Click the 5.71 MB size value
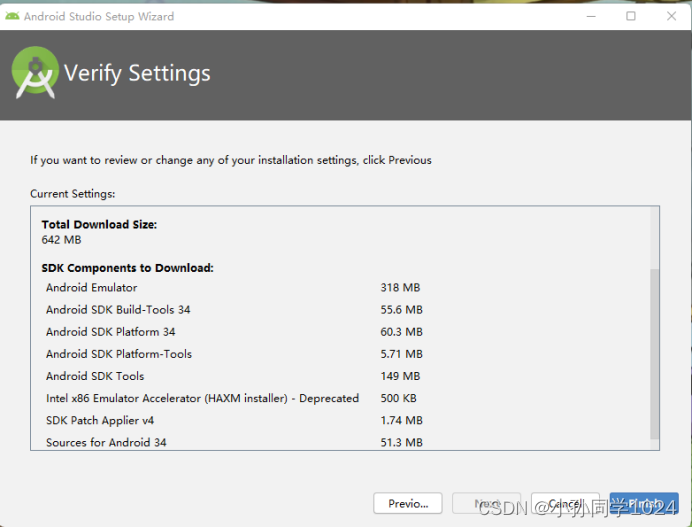This screenshot has height=527, width=693. (401, 354)
